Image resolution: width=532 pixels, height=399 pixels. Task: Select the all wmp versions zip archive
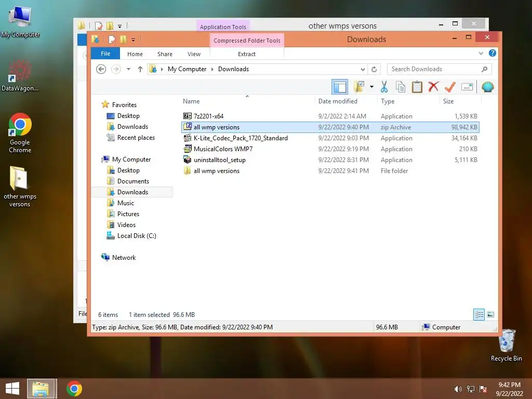coord(330,127)
